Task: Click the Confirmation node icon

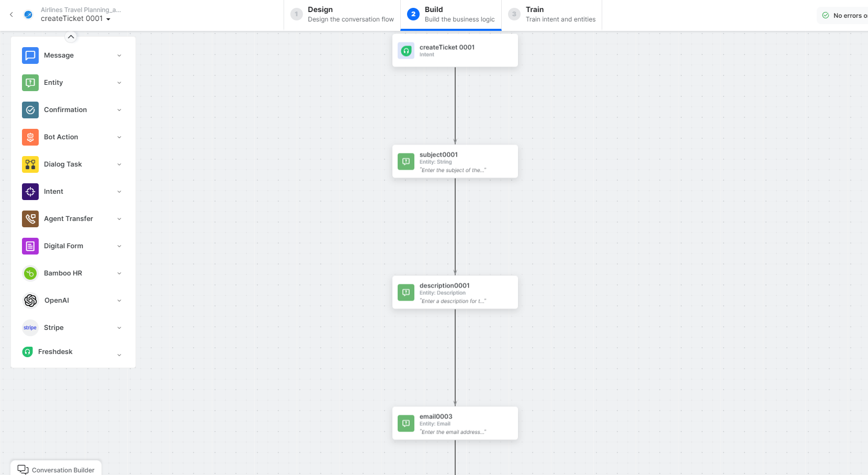Action: point(30,110)
